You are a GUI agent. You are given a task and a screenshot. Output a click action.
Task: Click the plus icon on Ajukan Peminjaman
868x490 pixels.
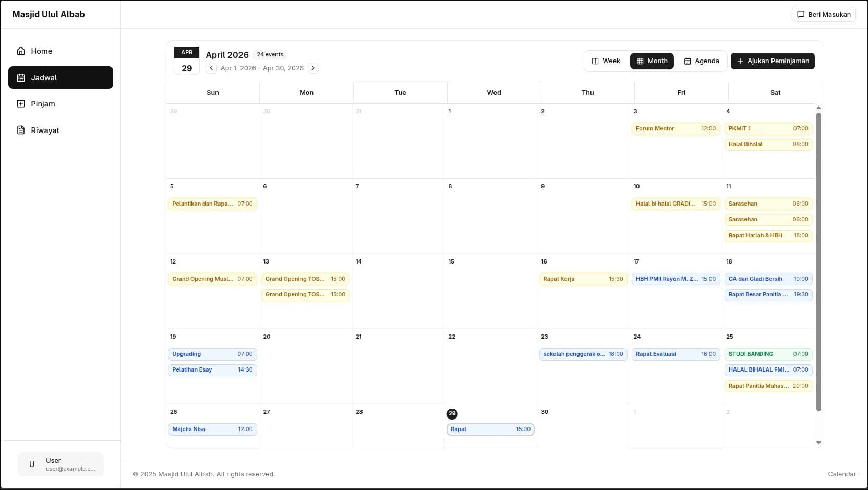(x=740, y=61)
